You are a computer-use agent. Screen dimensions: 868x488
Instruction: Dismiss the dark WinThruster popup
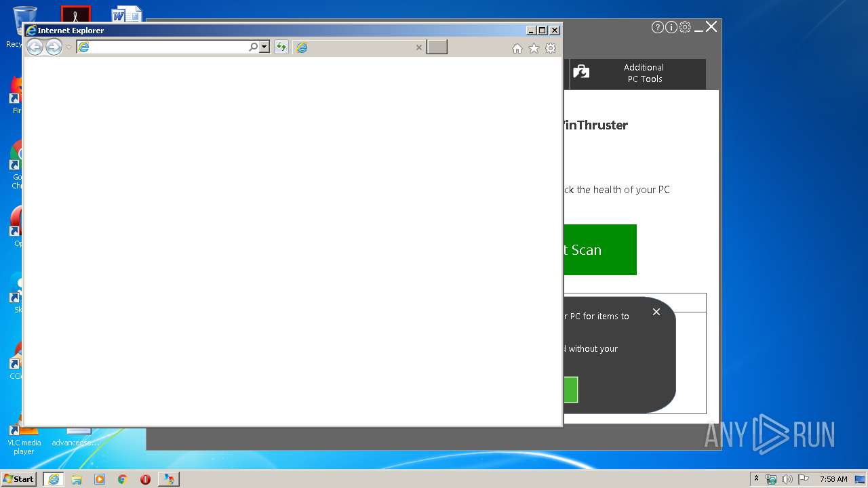point(656,312)
